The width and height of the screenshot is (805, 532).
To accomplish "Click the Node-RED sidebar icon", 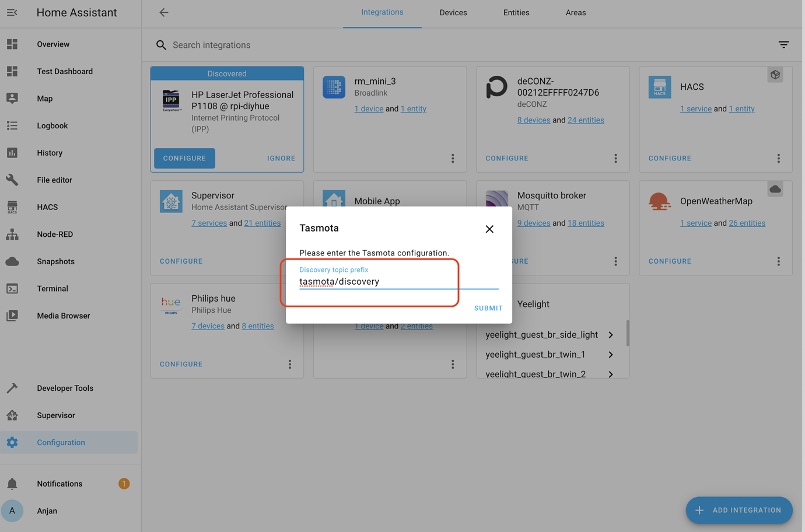I will [12, 234].
